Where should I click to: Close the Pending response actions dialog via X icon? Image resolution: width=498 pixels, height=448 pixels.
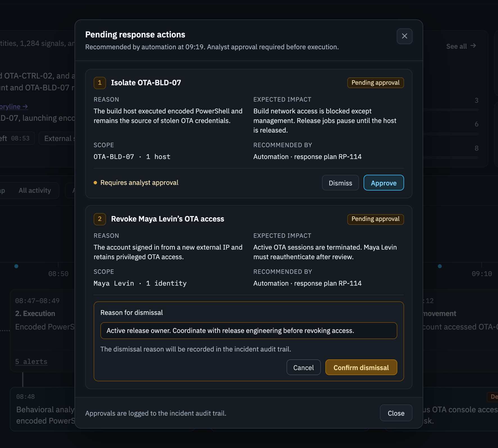404,36
